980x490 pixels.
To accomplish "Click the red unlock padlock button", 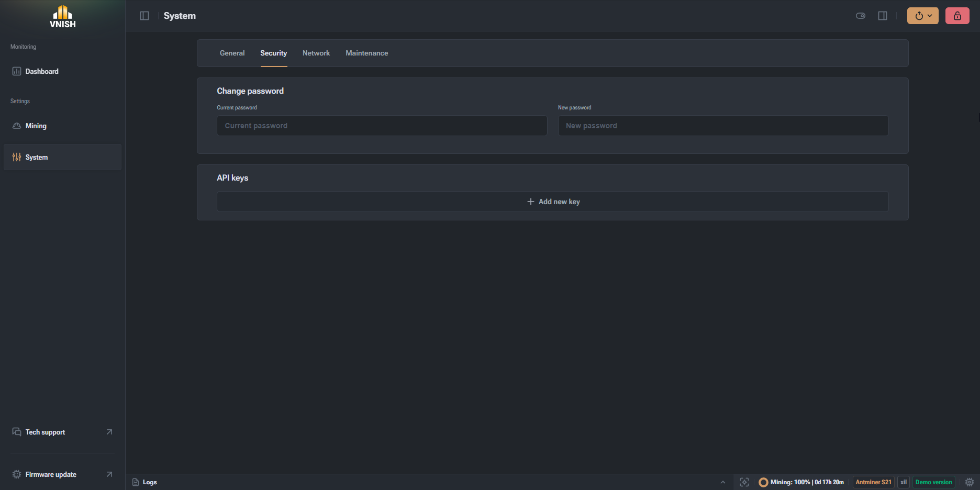I will pos(957,16).
